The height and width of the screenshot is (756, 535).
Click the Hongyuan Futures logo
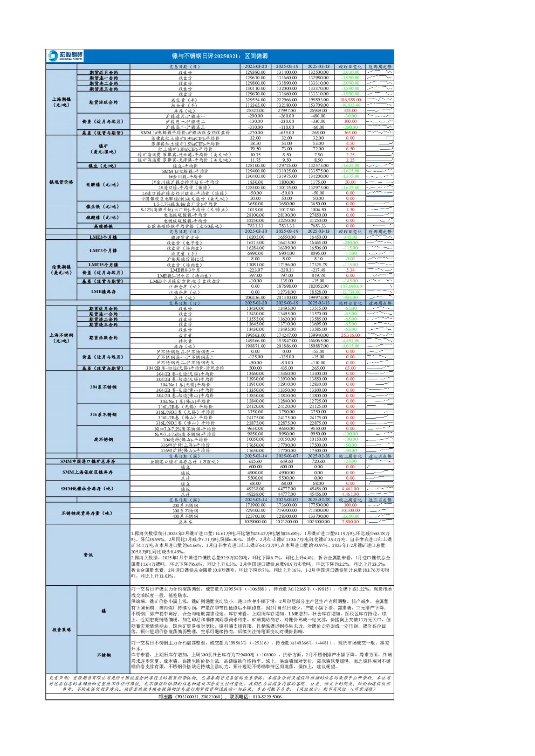pos(65,56)
